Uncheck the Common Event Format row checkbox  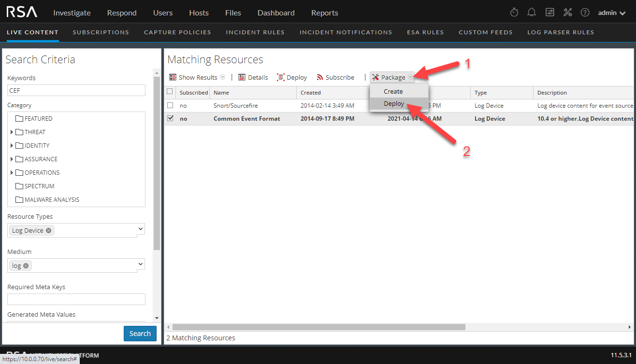(170, 118)
